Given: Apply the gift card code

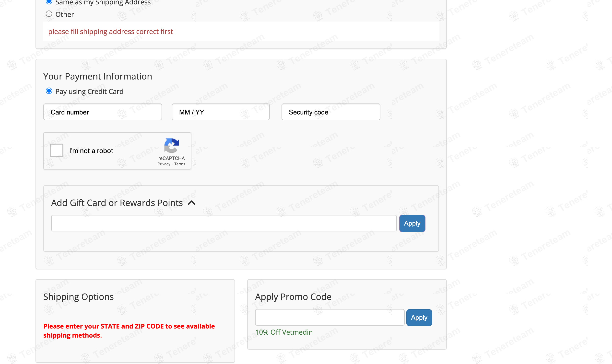Looking at the screenshot, I should pyautogui.click(x=412, y=223).
